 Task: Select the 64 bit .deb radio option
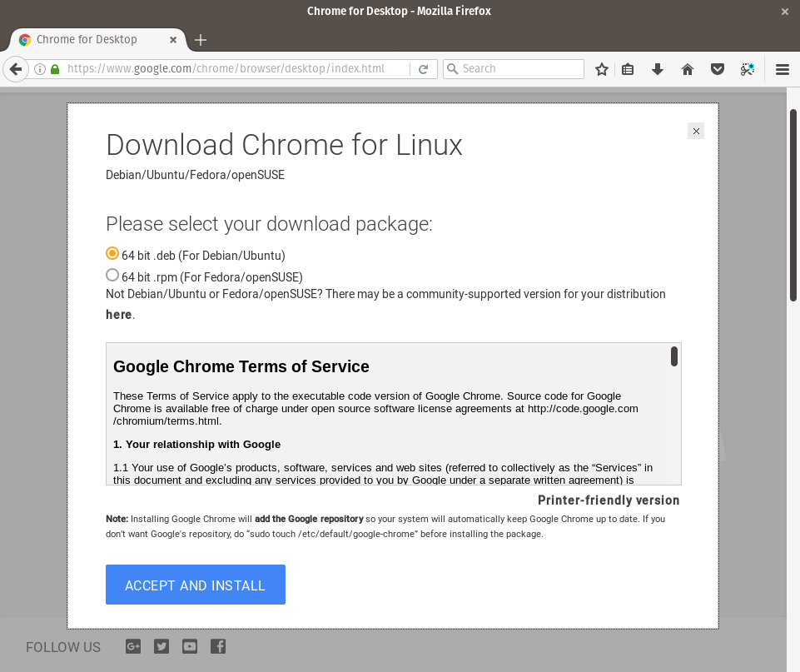pos(112,253)
